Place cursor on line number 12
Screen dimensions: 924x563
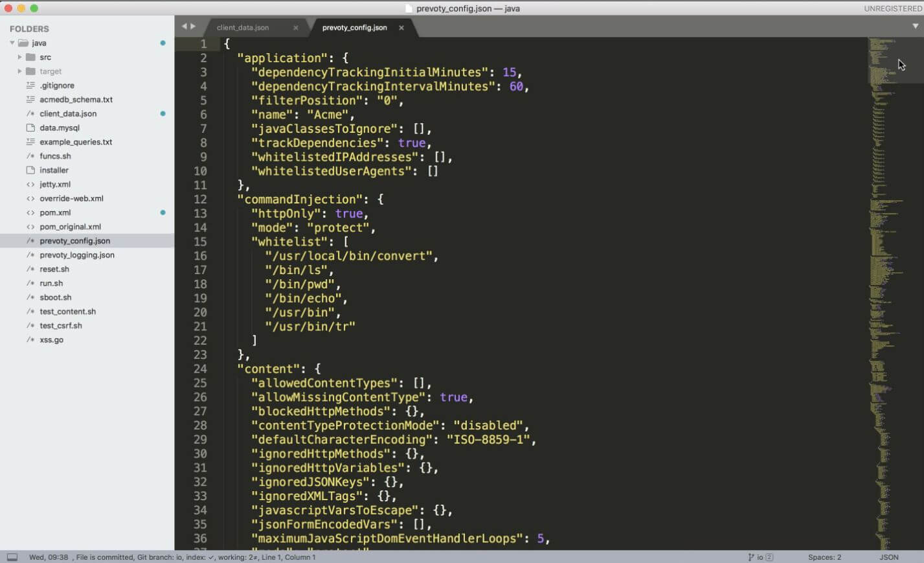(x=200, y=200)
